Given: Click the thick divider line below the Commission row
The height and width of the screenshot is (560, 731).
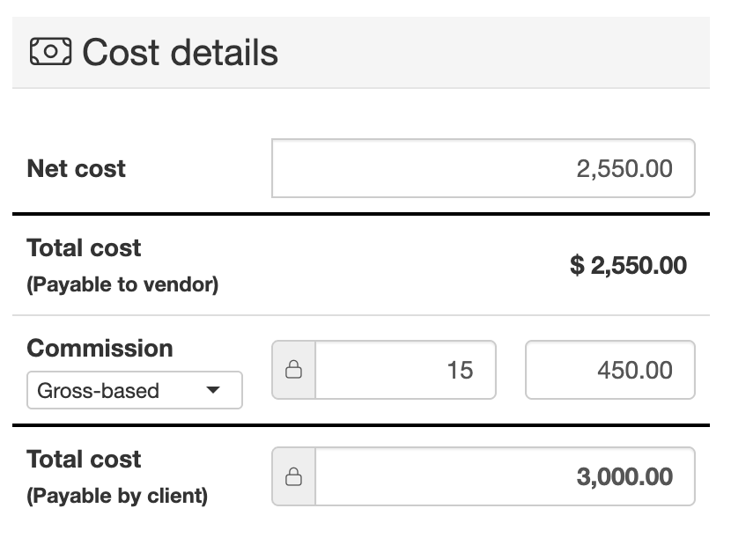Looking at the screenshot, I should pos(361,426).
